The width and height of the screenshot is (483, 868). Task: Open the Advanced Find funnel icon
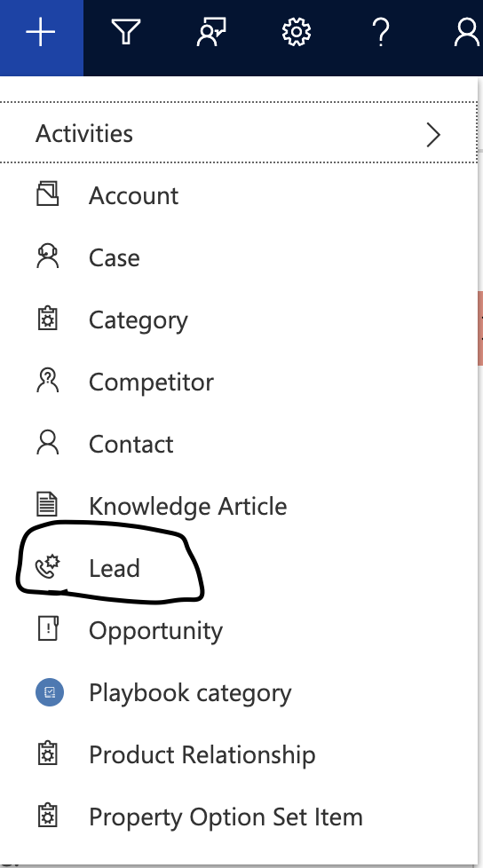[126, 31]
